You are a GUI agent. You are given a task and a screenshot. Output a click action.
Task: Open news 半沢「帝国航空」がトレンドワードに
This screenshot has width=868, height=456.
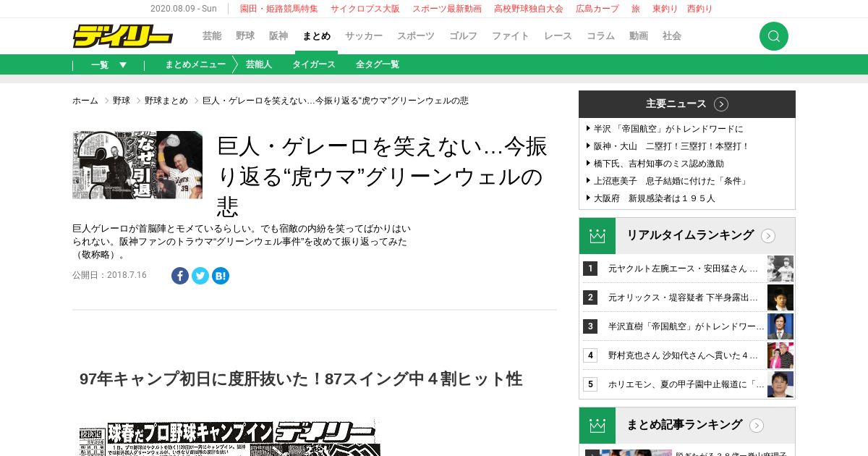[668, 129]
